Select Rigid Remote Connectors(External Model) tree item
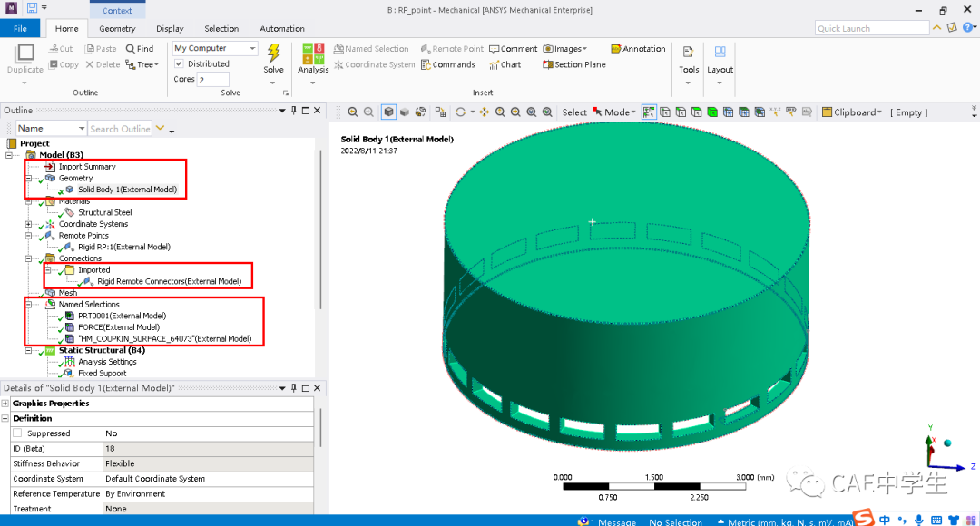The image size is (980, 526). (170, 281)
